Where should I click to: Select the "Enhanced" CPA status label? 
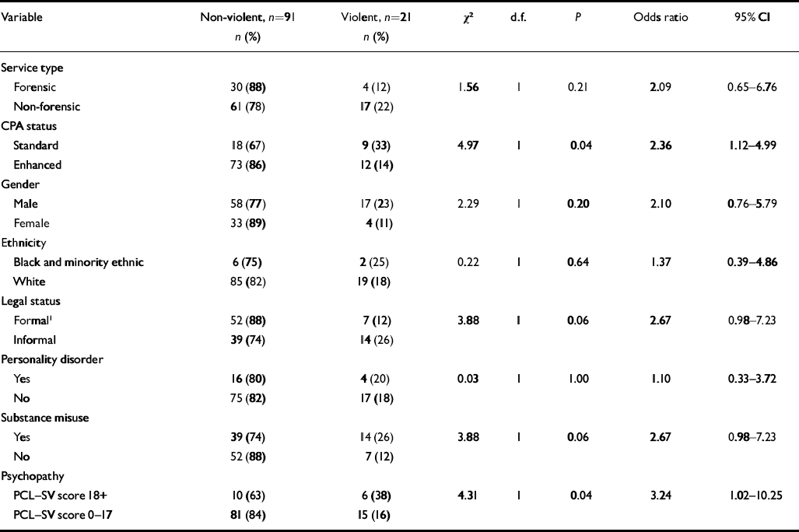[x=37, y=165]
